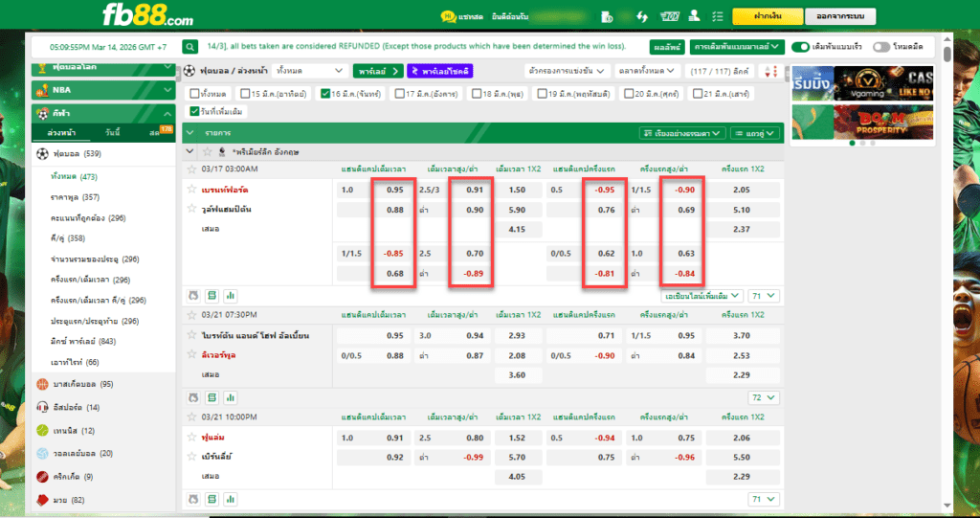Click the ผลลัพธ์ results button
Viewport: 980px width, 518px height.
click(667, 47)
